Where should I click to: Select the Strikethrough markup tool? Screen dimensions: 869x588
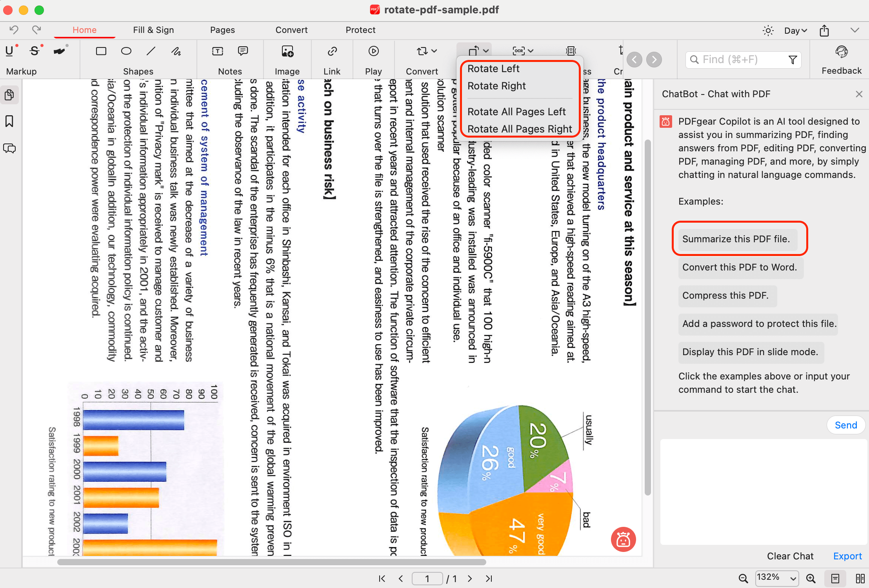(x=35, y=51)
